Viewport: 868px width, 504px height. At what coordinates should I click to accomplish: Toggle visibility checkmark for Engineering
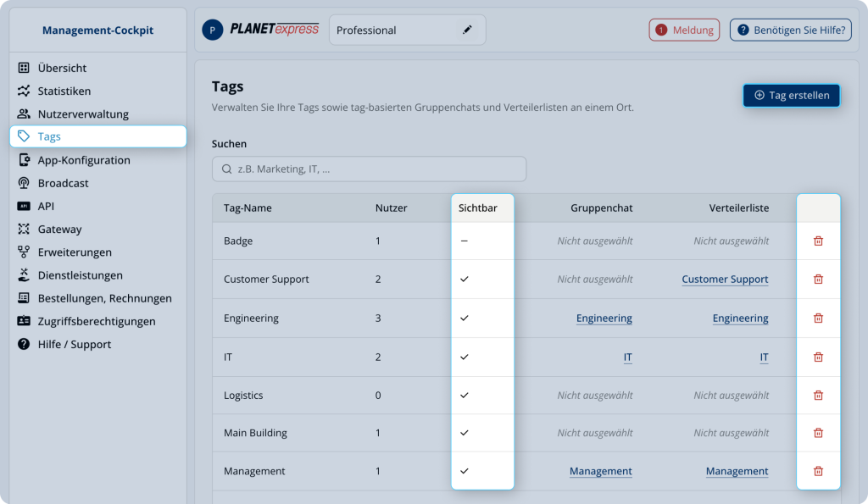[465, 318]
